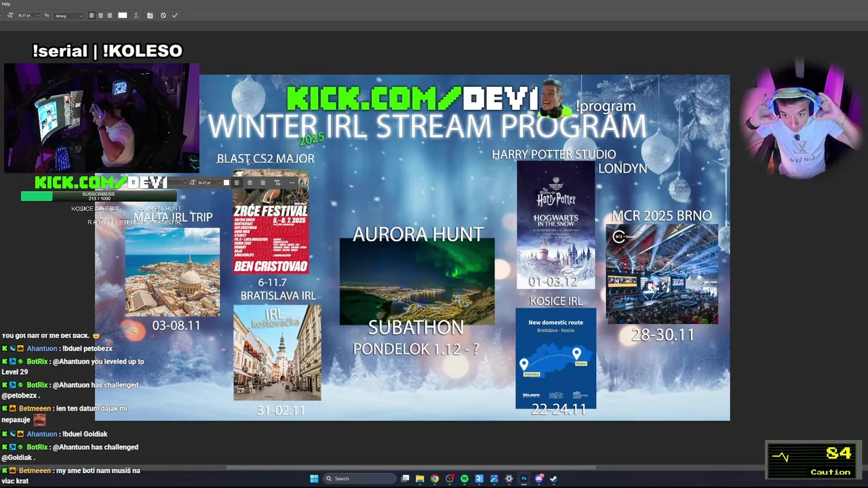This screenshot has width=868, height=488.
Task: Open font family dropdown in floating text bar
Action: tap(185, 182)
